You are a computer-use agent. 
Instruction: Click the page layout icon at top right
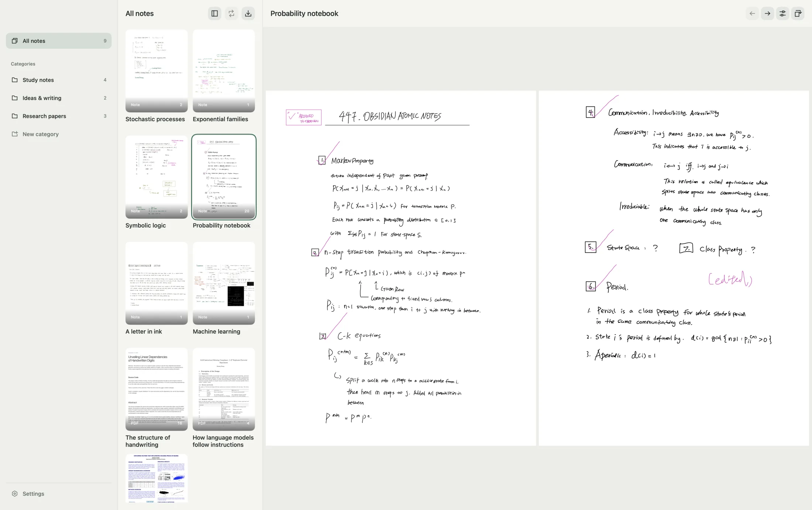click(x=798, y=14)
